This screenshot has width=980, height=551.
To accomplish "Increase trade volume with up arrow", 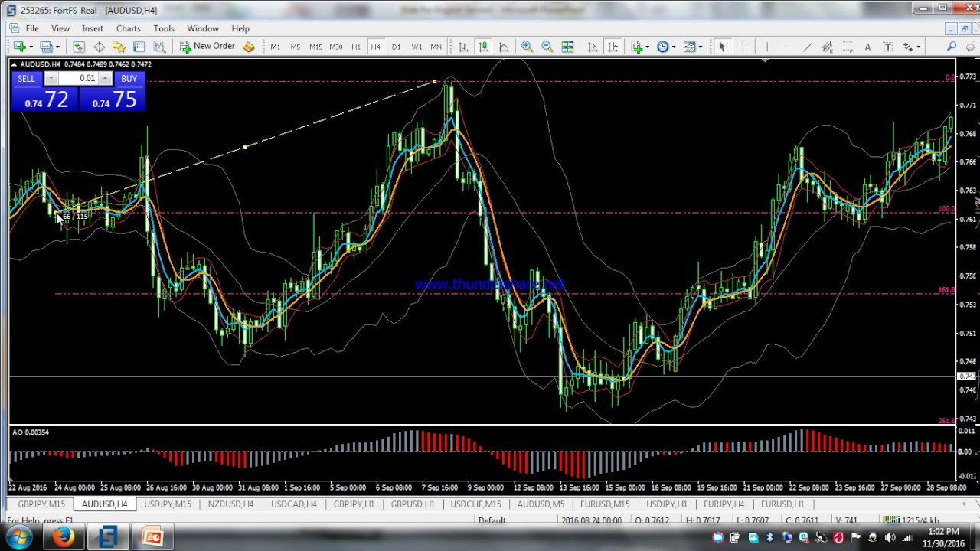I will pyautogui.click(x=105, y=78).
